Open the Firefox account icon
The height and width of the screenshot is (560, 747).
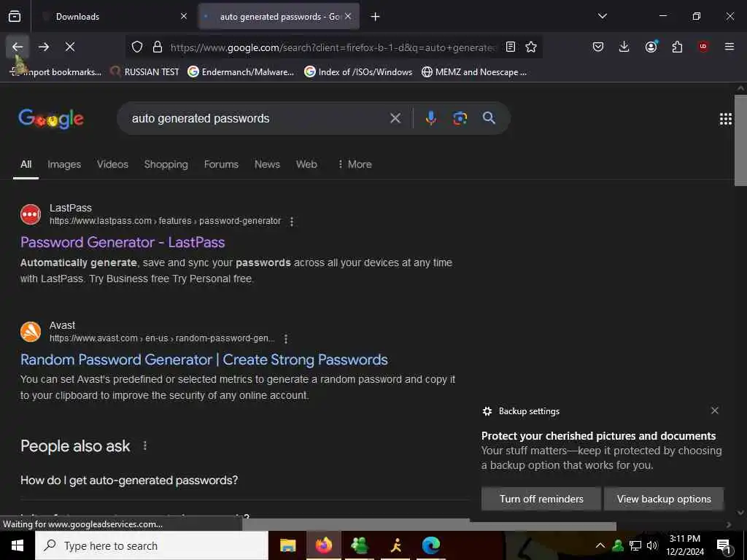(651, 47)
